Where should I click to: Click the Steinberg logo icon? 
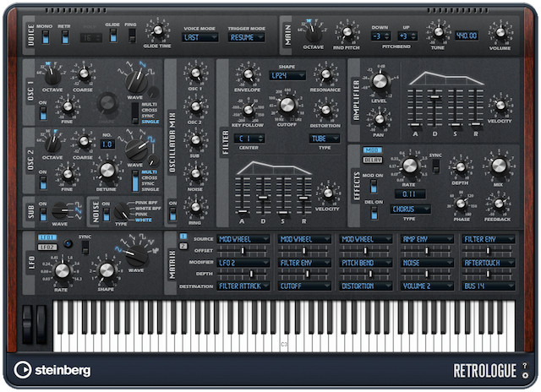pyautogui.click(x=25, y=369)
